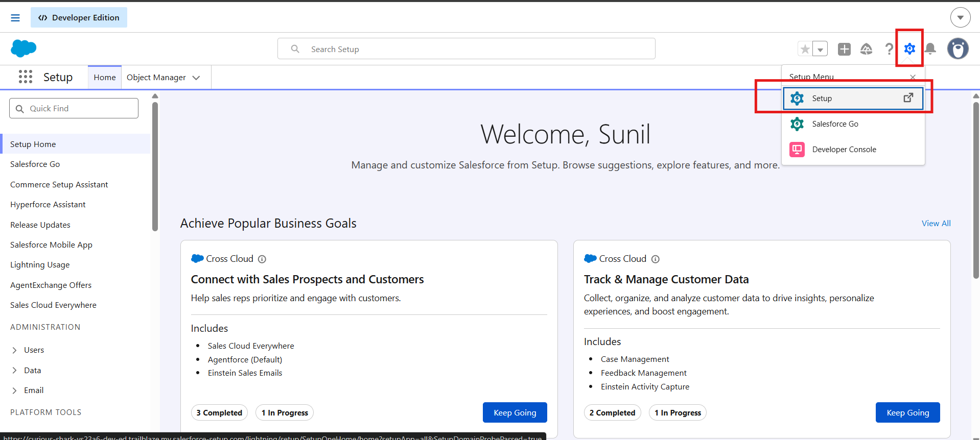This screenshot has height=440, width=980.
Task: Open the Object Manager tab
Action: tap(156, 78)
